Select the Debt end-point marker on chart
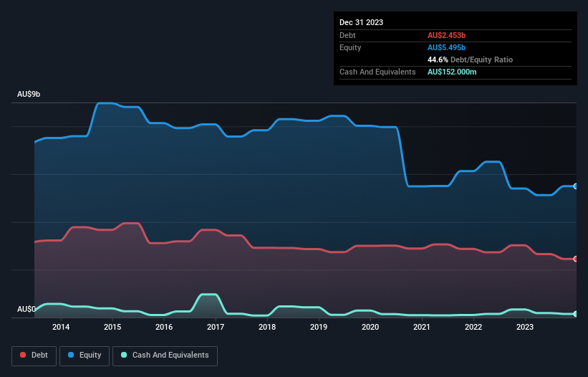 (576, 259)
